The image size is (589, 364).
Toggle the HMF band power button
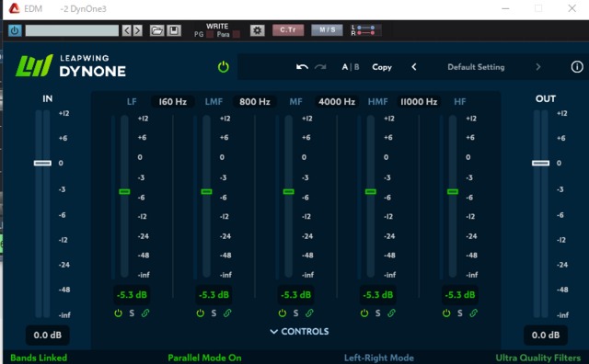coord(364,313)
